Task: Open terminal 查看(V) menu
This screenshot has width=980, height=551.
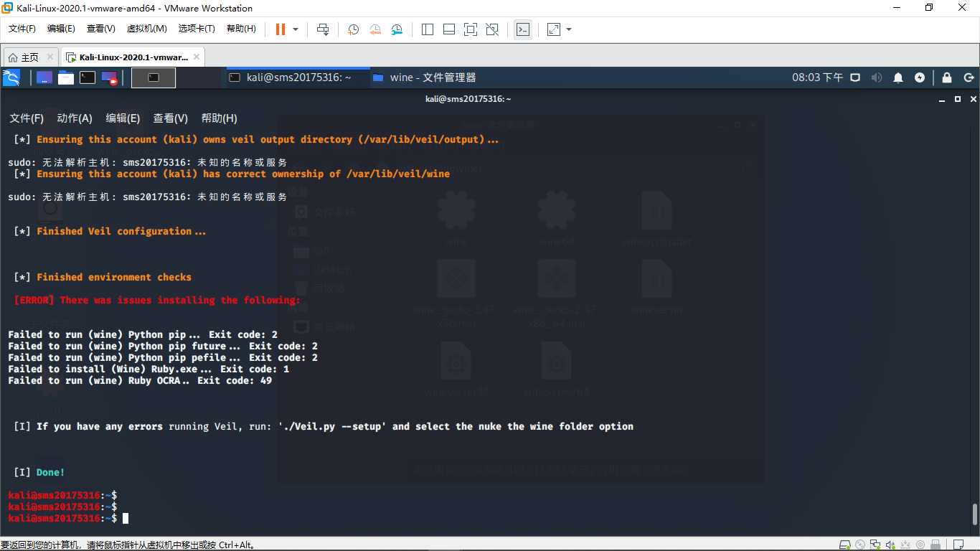Action: [170, 118]
